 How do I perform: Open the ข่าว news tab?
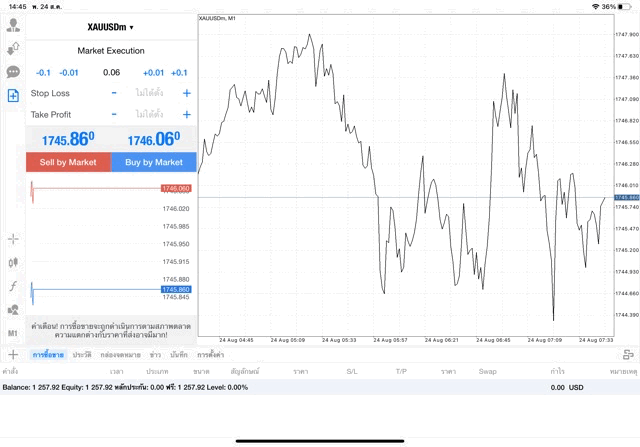(155, 355)
